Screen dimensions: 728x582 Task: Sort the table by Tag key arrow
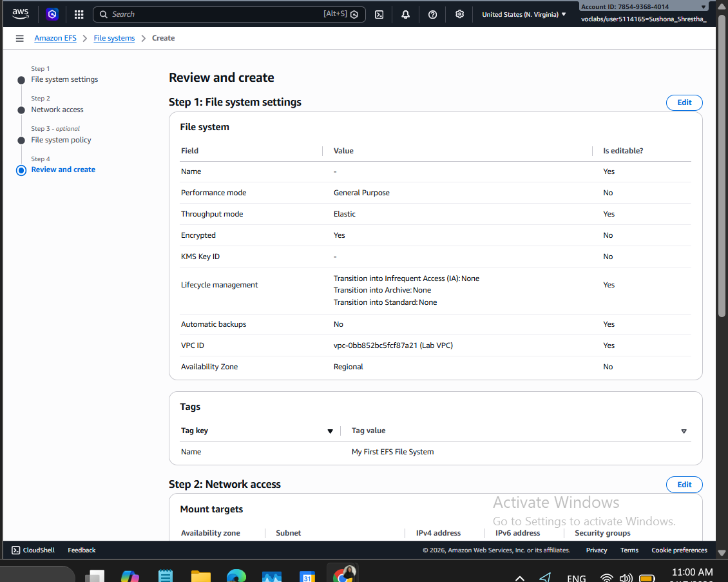click(330, 431)
